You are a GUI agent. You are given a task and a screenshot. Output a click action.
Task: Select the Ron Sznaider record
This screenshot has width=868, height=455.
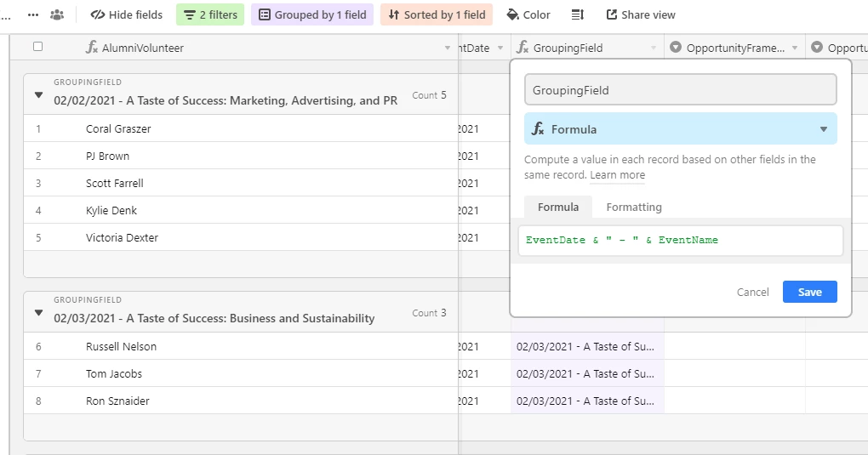pyautogui.click(x=117, y=401)
